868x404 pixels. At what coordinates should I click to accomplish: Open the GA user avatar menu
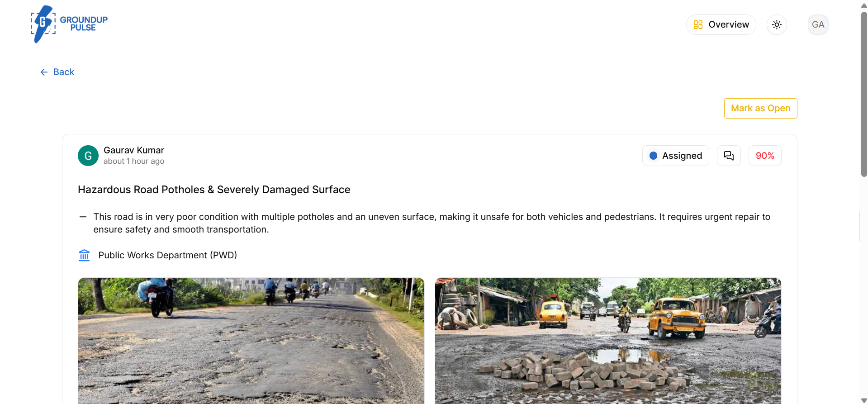818,24
